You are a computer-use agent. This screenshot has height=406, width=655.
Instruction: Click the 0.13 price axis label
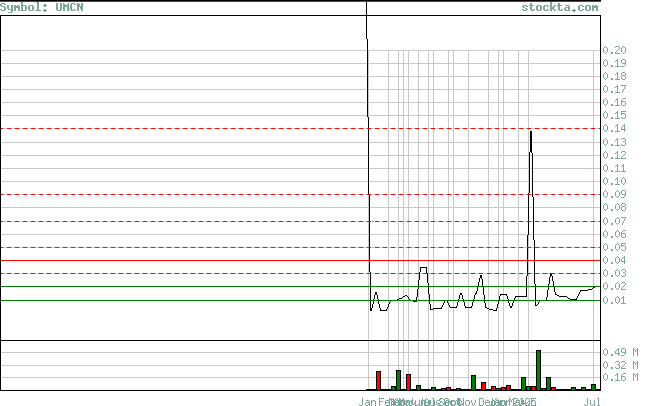pyautogui.click(x=614, y=142)
